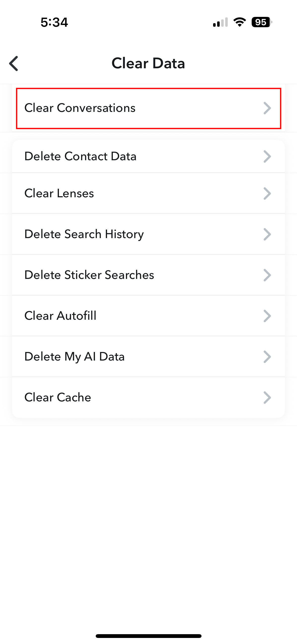This screenshot has width=297, height=644.
Task: Tap chevron next to Delete Search History
Action: pos(268,234)
